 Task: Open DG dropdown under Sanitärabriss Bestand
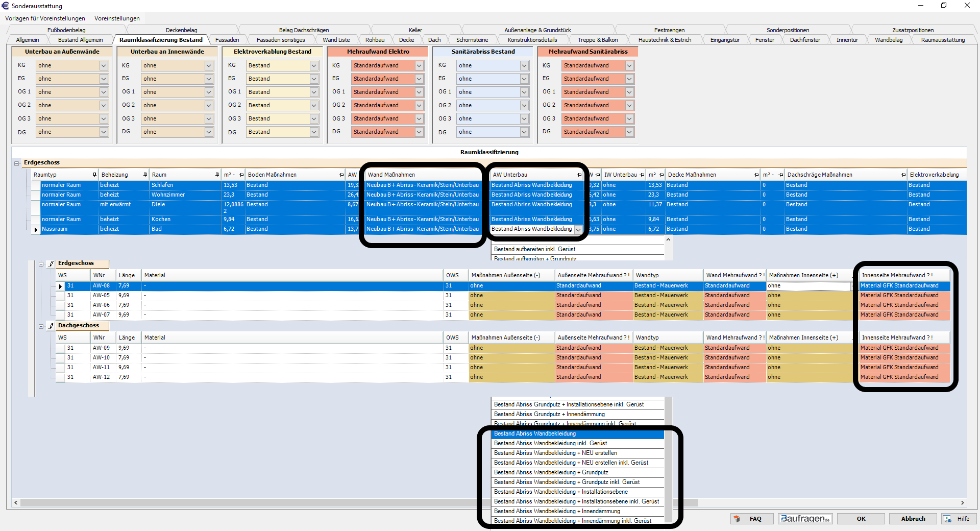click(x=524, y=132)
